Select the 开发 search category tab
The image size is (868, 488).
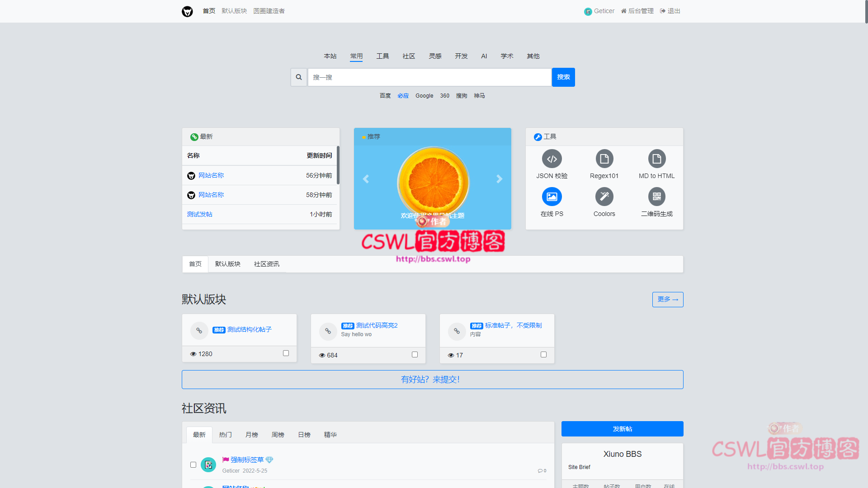(461, 56)
